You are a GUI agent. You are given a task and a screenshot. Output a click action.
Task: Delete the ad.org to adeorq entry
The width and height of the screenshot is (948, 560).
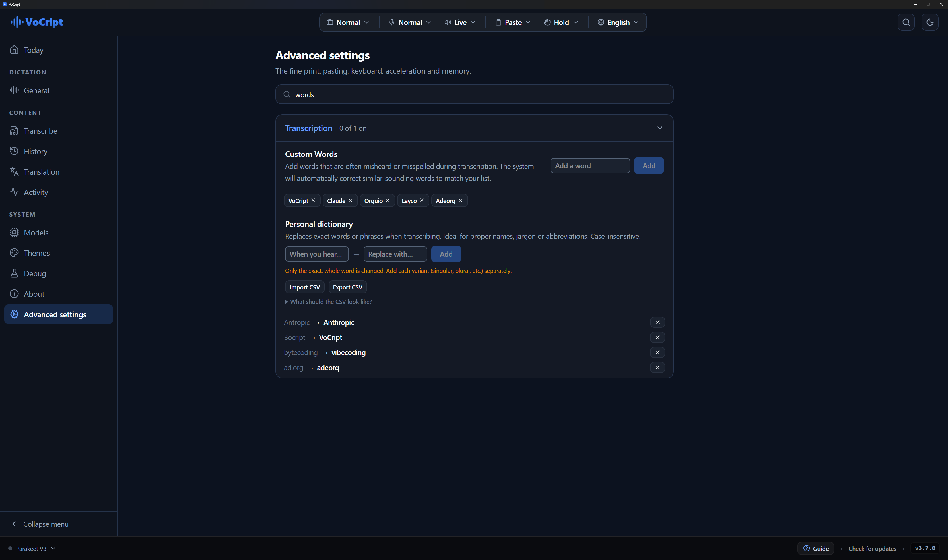pos(657,368)
